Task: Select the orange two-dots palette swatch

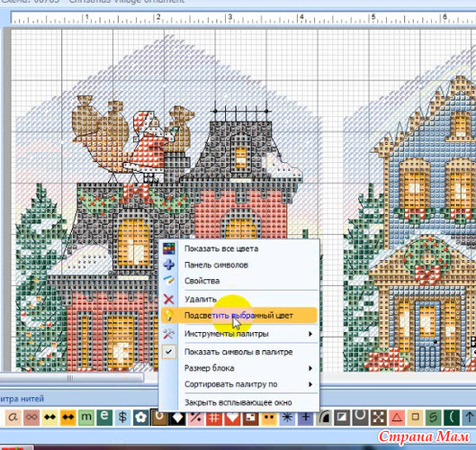Action: coord(269,418)
